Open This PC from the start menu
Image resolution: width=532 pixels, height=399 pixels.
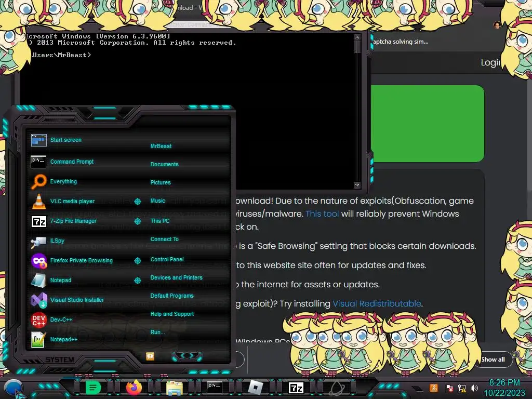[x=160, y=220]
